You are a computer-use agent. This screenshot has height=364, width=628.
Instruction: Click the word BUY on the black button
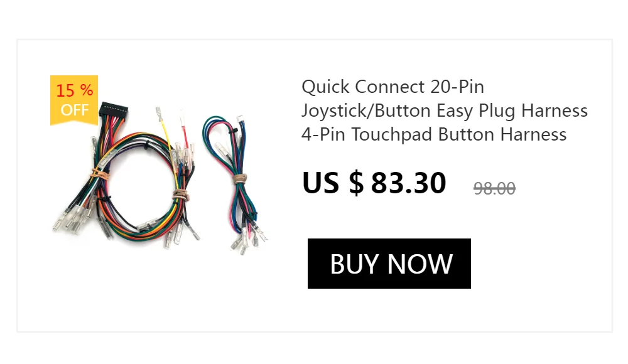pyautogui.click(x=354, y=264)
